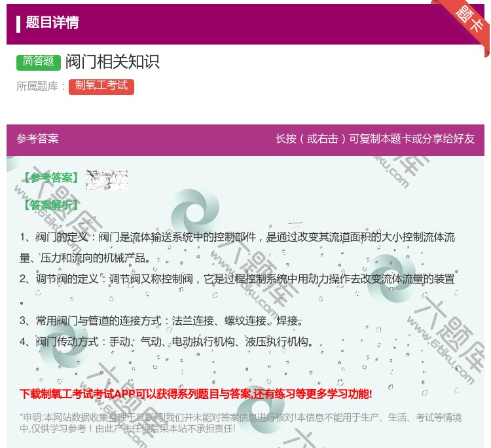Click the 题目详情 header title
491x448 pixels.
[52, 22]
